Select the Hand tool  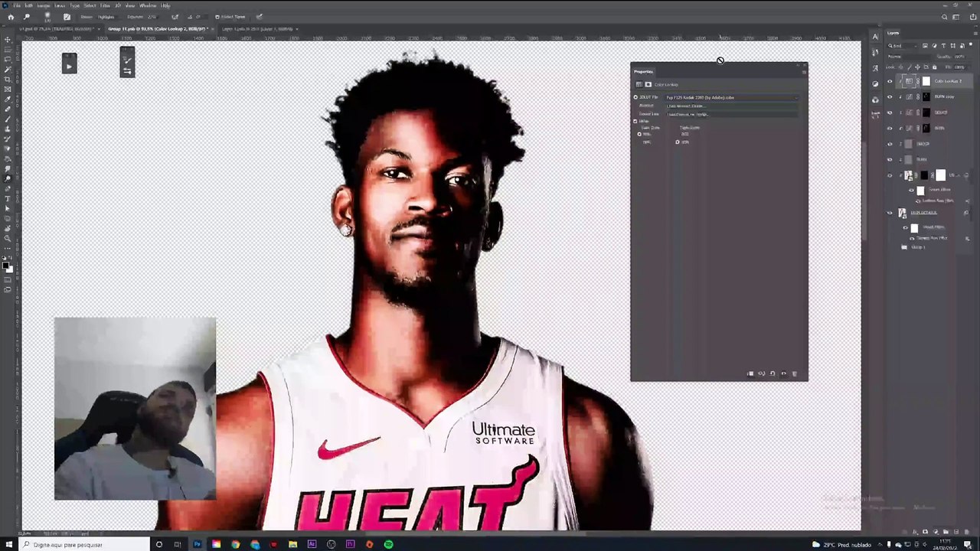pos(8,228)
